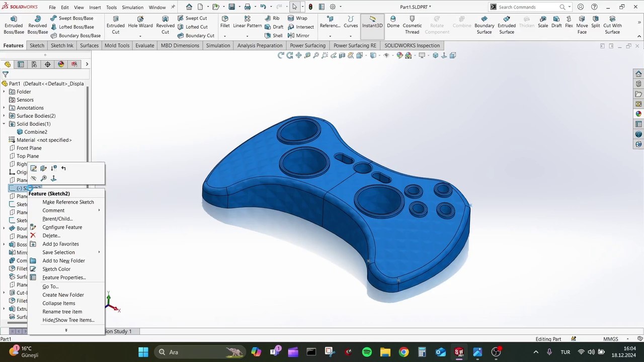The height and width of the screenshot is (362, 644).
Task: Open the ConfigurationManager tab icon
Action: (x=34, y=64)
